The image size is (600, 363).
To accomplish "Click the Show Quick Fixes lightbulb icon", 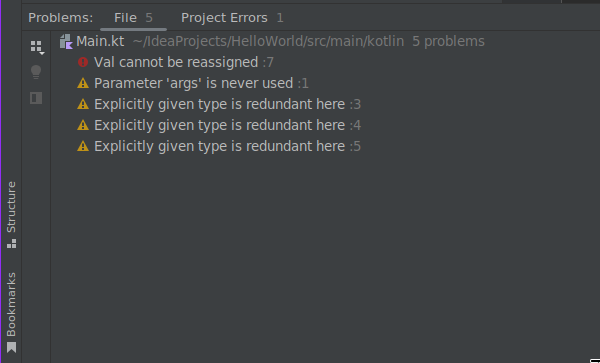I will 36,72.
